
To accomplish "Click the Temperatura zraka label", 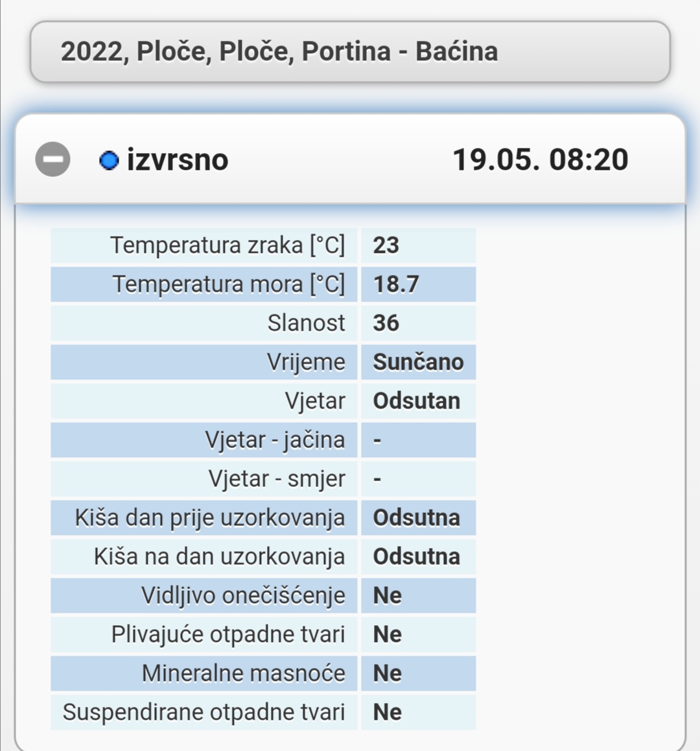I will [227, 246].
